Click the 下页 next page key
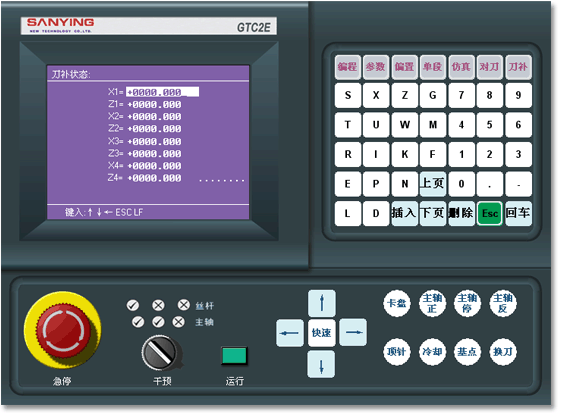Screen dimensions: 566x419 (x=433, y=214)
